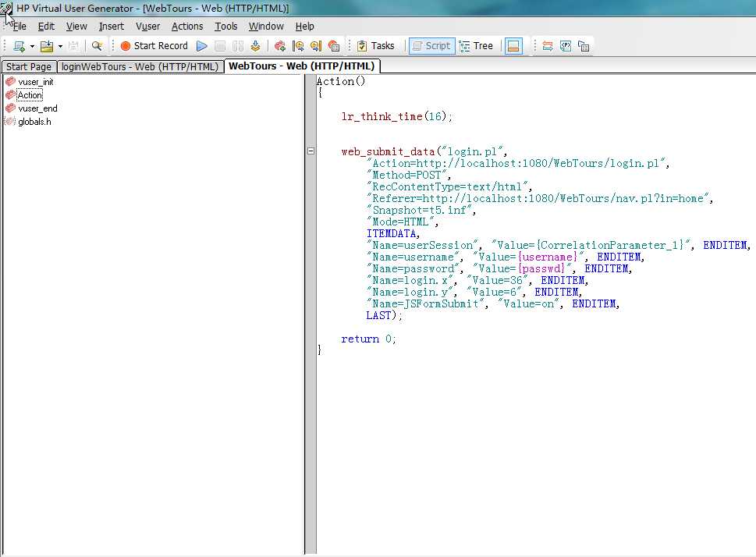
Task: Click the parameter list <P> icon
Action: click(566, 46)
